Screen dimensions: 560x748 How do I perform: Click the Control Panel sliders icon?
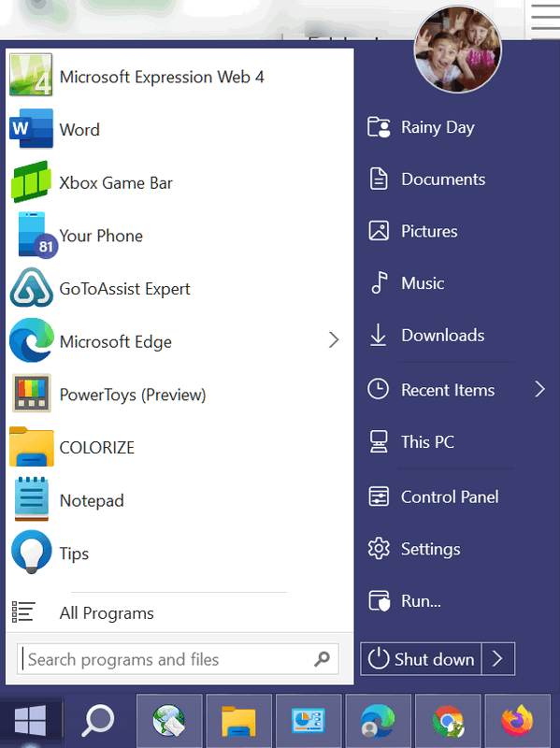379,496
